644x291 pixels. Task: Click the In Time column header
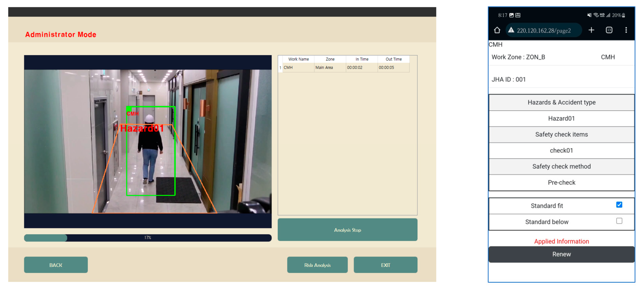pyautogui.click(x=361, y=59)
